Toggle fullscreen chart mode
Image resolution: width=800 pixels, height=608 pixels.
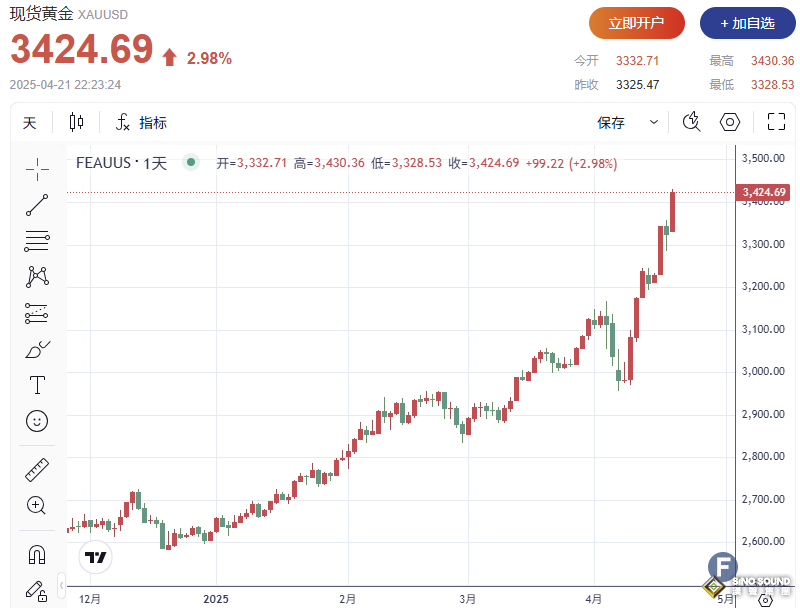coord(776,122)
